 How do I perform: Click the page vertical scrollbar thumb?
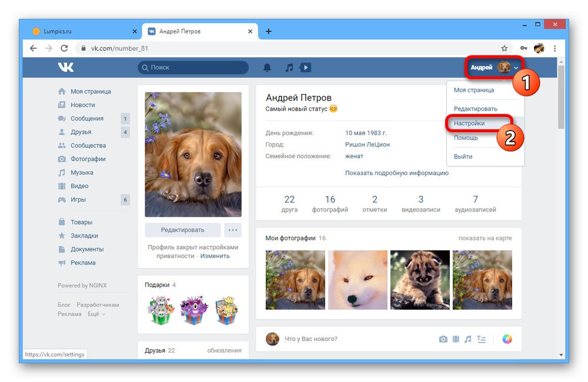point(561,97)
